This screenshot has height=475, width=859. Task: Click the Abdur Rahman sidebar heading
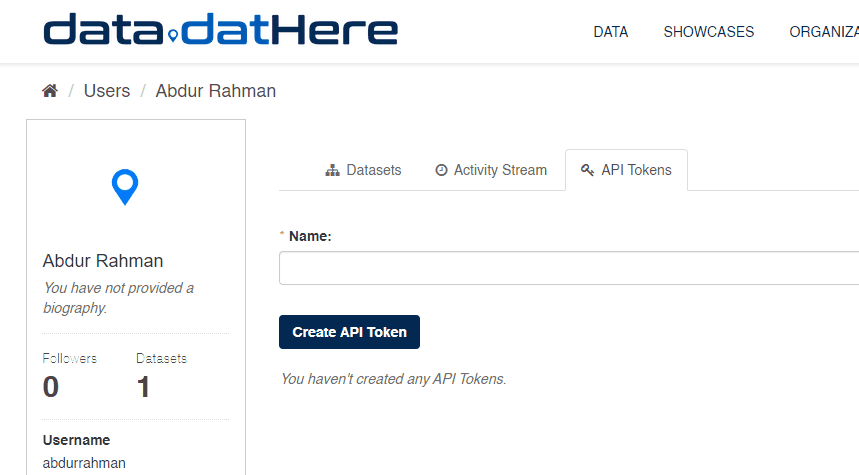103,261
